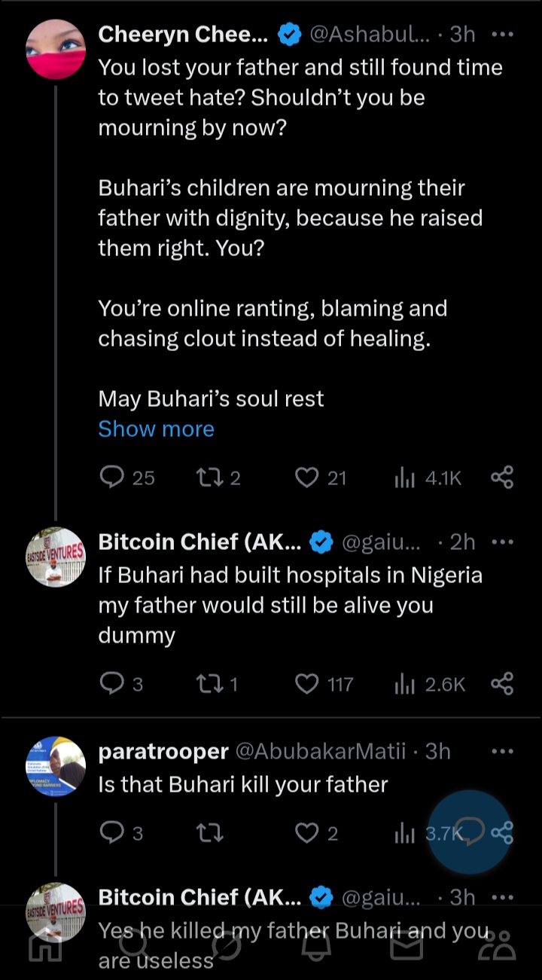Share Cheeryn Chee's tweet
The width and height of the screenshot is (542, 980).
(x=501, y=478)
